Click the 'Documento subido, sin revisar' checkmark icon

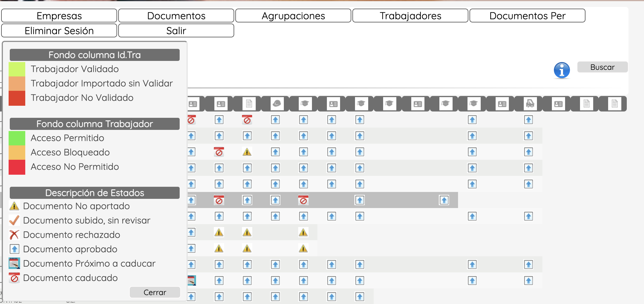(x=14, y=220)
